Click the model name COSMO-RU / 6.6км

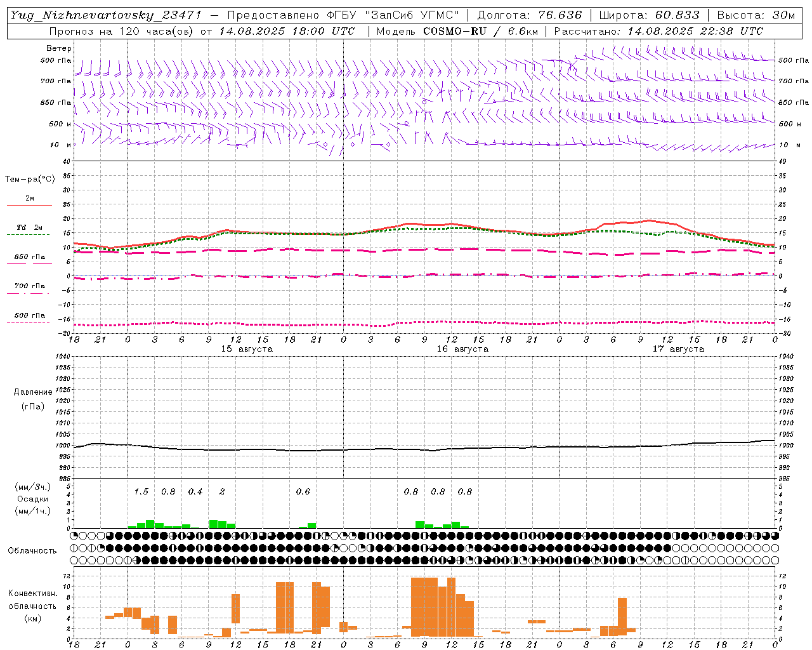coord(480,31)
